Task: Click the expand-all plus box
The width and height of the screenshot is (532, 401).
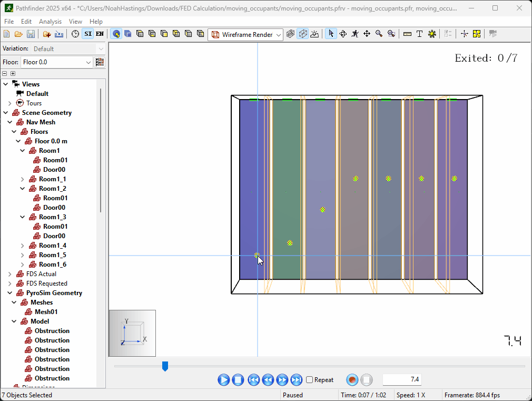Action: [13, 73]
